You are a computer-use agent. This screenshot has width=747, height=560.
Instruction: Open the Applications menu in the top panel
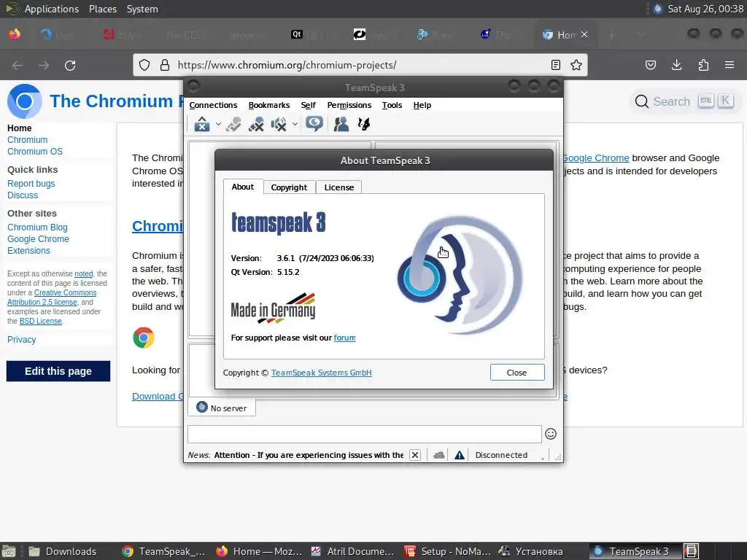(52, 9)
